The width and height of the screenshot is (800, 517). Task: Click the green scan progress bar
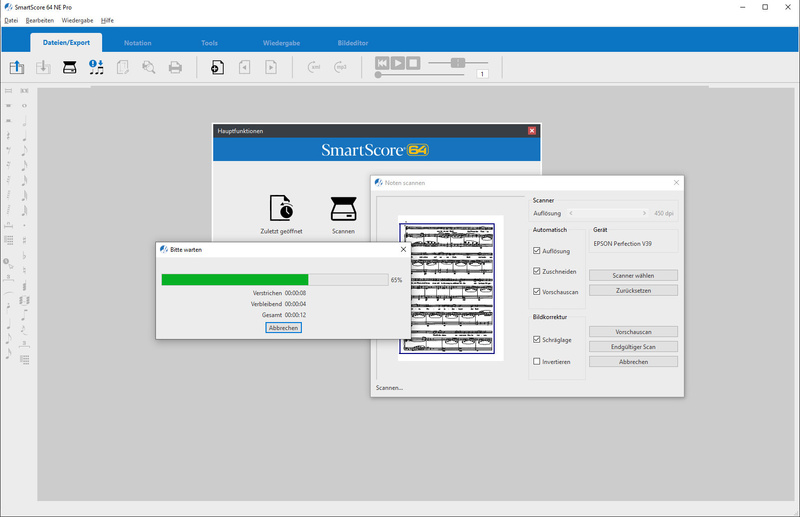click(x=235, y=280)
